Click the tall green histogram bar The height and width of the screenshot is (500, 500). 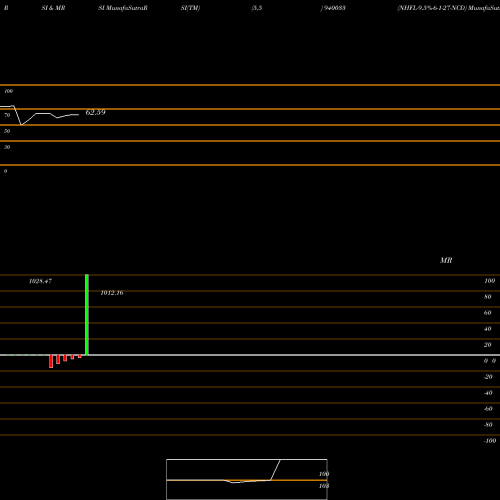(x=87, y=315)
